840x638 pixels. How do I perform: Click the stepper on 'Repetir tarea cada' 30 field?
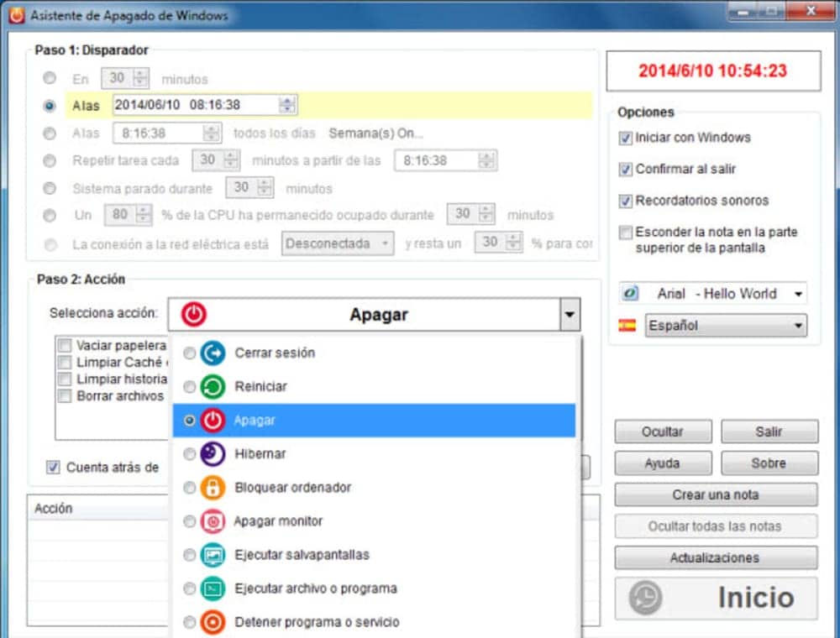click(x=231, y=159)
